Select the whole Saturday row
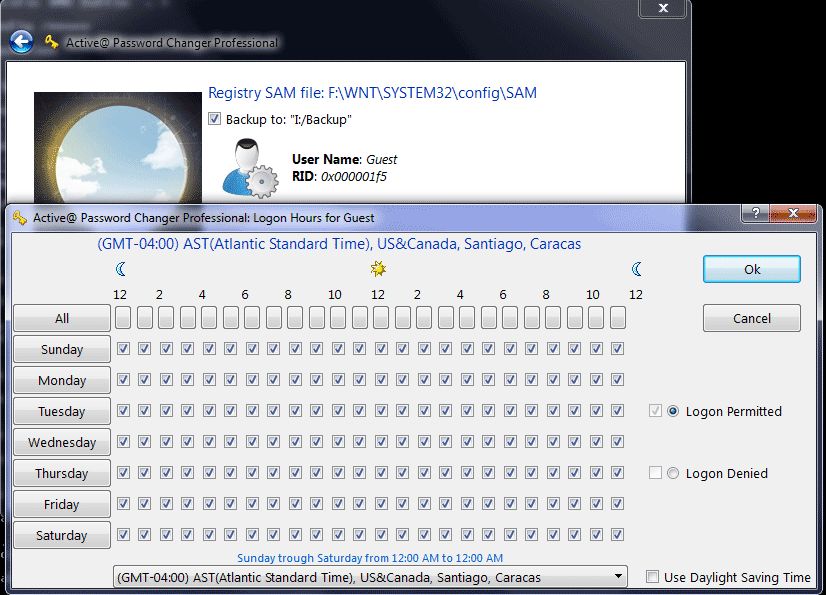This screenshot has height=595, width=826. point(62,535)
